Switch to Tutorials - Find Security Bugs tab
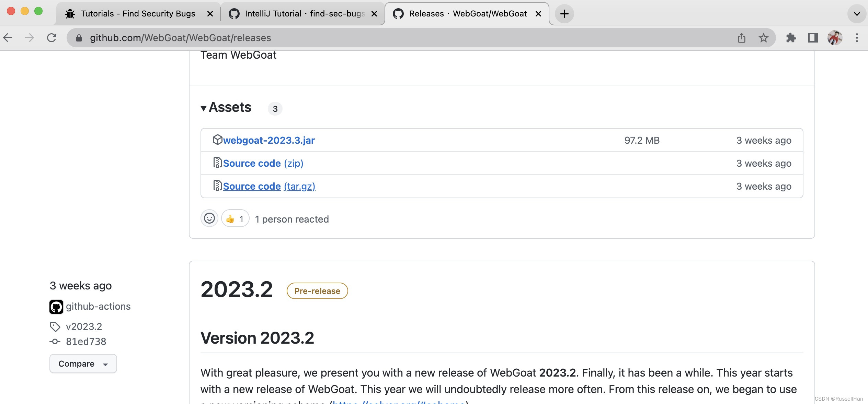The image size is (868, 404). coord(138,14)
